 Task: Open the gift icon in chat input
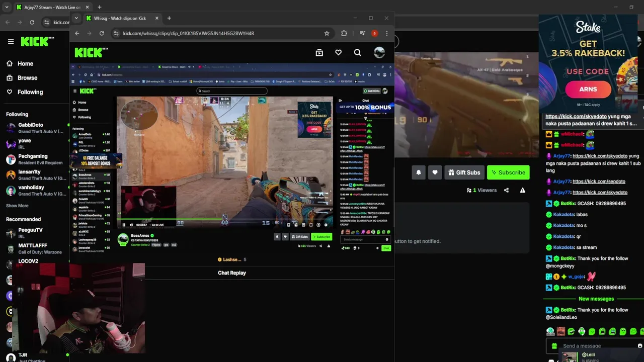click(554, 346)
